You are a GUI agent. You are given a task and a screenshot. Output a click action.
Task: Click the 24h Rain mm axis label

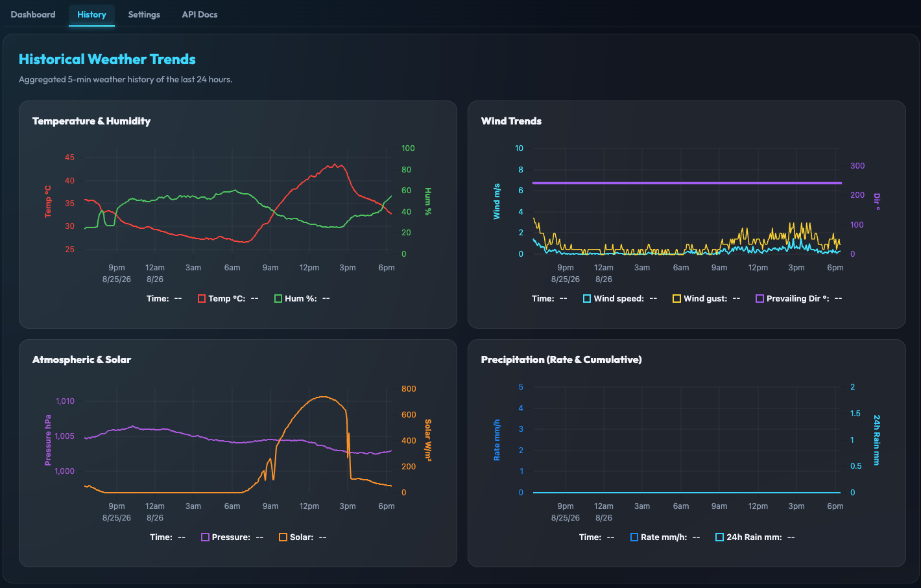click(x=876, y=440)
